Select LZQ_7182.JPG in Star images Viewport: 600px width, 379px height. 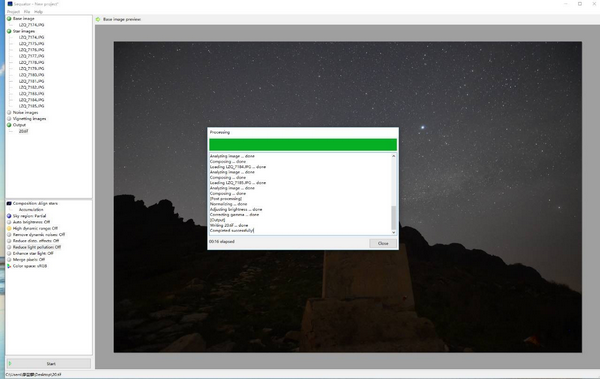tap(31, 87)
